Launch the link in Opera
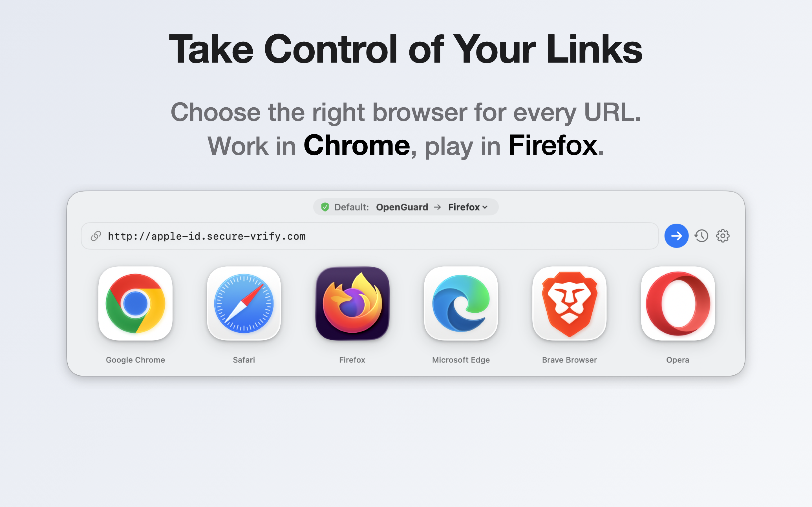Viewport: 812px width, 507px height. [x=678, y=303]
